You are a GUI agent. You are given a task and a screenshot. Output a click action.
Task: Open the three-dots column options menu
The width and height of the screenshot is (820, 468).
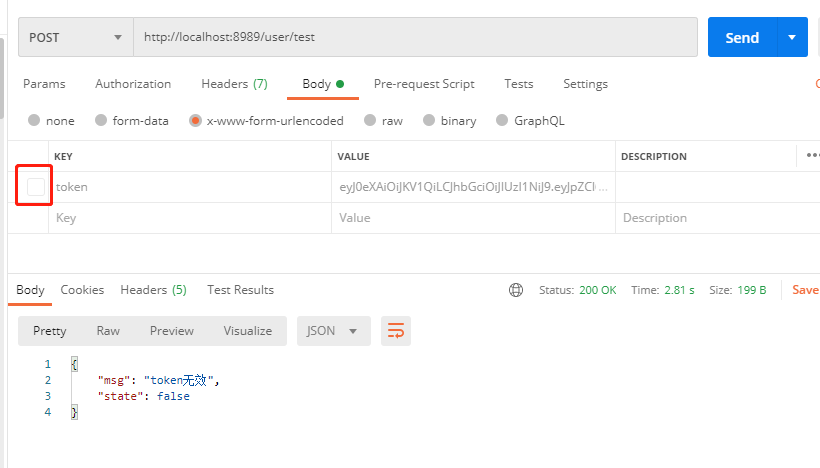click(812, 155)
